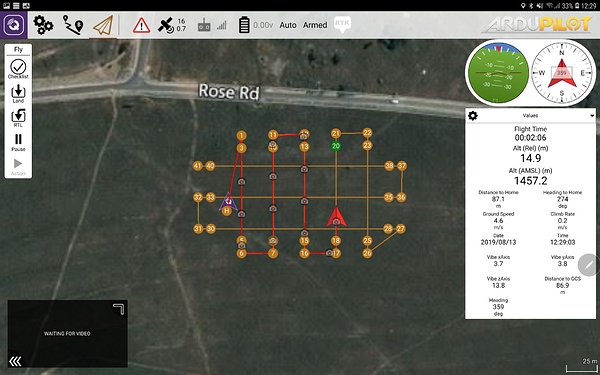Screen dimensions: 600x375
Task: Collapse the video panel with chevrons
Action: (15, 361)
